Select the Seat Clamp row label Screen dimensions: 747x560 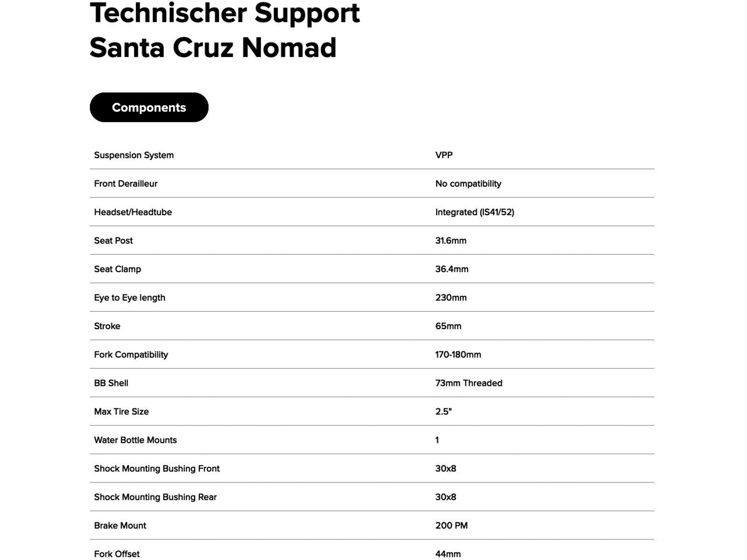(x=118, y=269)
